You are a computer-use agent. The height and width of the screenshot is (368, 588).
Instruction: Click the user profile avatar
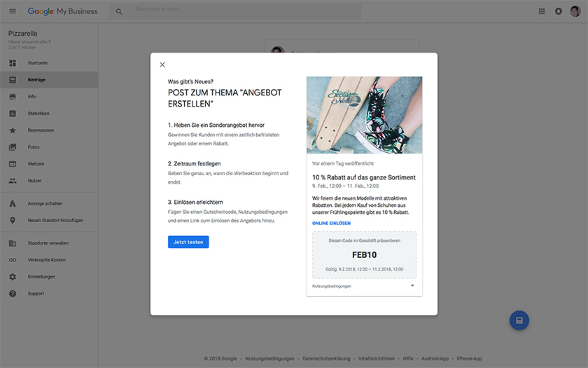pyautogui.click(x=575, y=11)
